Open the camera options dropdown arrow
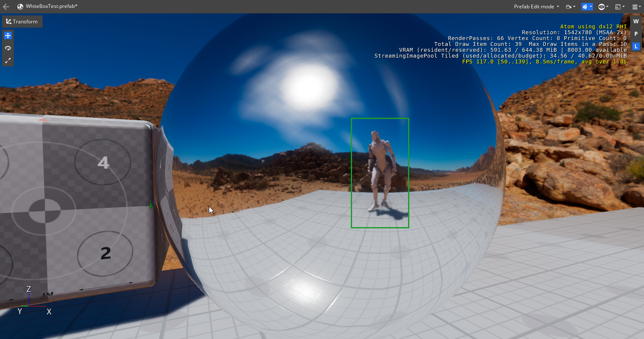 point(575,7)
